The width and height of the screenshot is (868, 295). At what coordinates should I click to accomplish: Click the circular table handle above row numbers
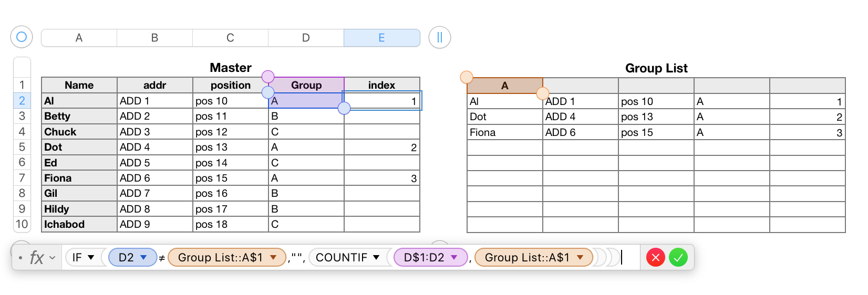pos(22,37)
